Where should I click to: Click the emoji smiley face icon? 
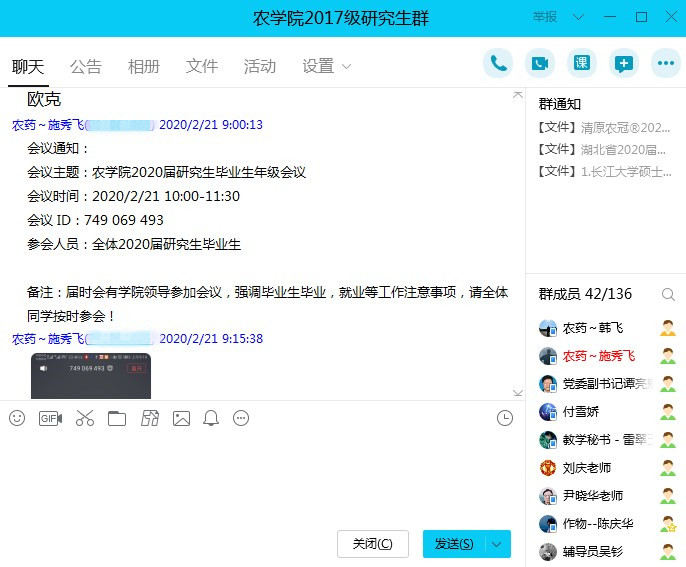[17, 418]
